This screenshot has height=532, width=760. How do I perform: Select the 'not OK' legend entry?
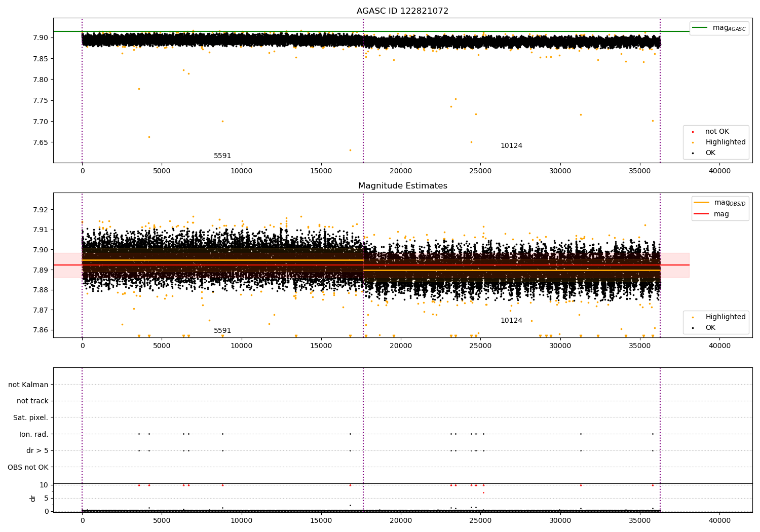click(x=717, y=132)
